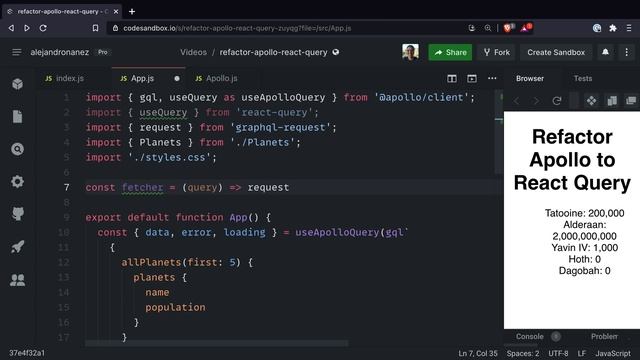Fork this sandbox

(496, 52)
